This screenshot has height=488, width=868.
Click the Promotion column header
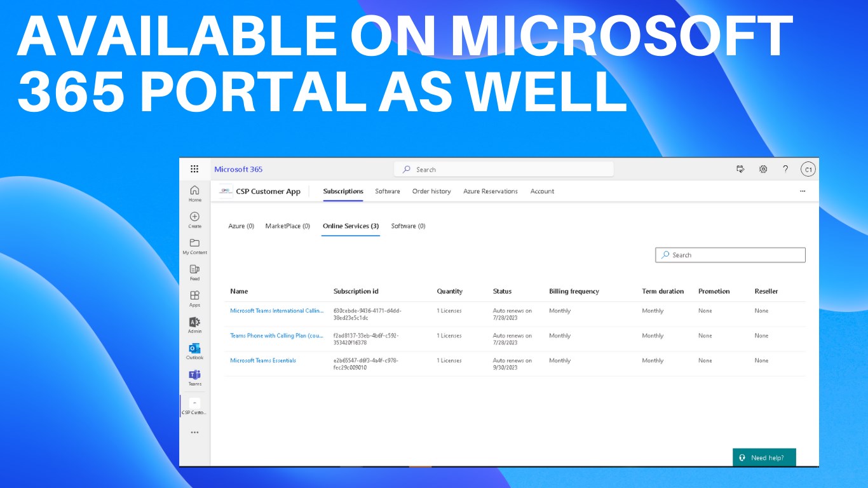click(714, 291)
